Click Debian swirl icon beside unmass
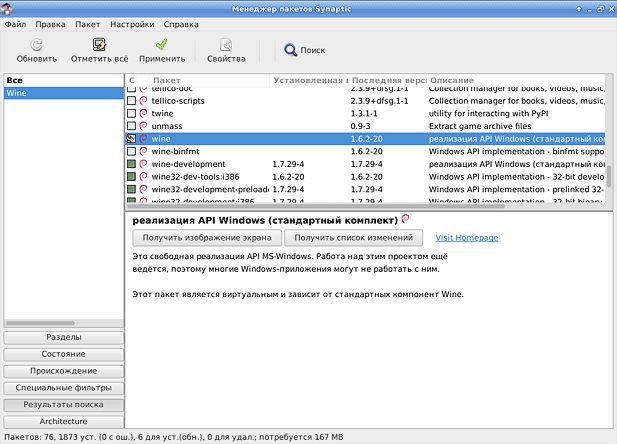617x444 pixels. 143,126
